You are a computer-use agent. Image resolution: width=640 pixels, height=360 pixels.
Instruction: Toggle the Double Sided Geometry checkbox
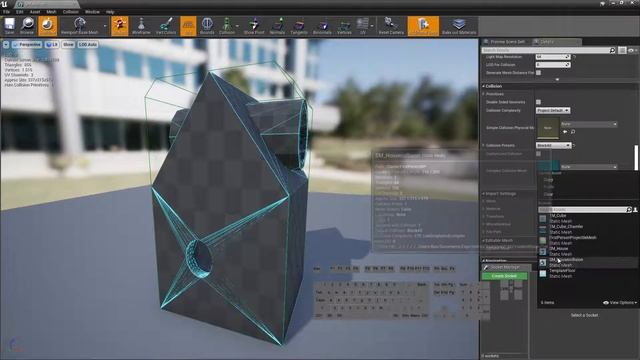pyautogui.click(x=538, y=102)
